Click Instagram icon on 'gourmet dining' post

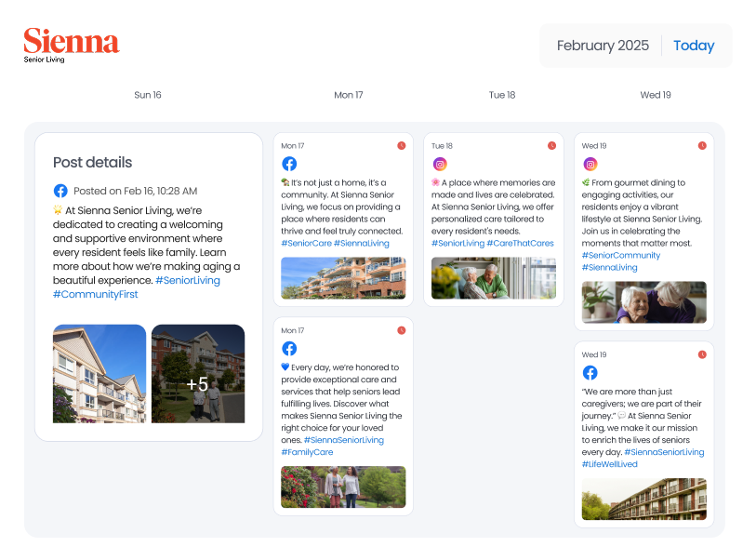[x=590, y=164]
